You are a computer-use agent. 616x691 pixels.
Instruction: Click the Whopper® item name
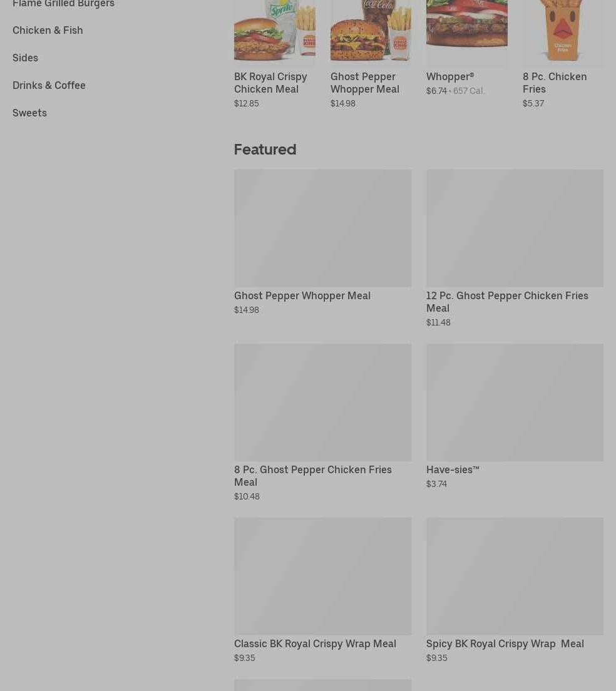(450, 77)
